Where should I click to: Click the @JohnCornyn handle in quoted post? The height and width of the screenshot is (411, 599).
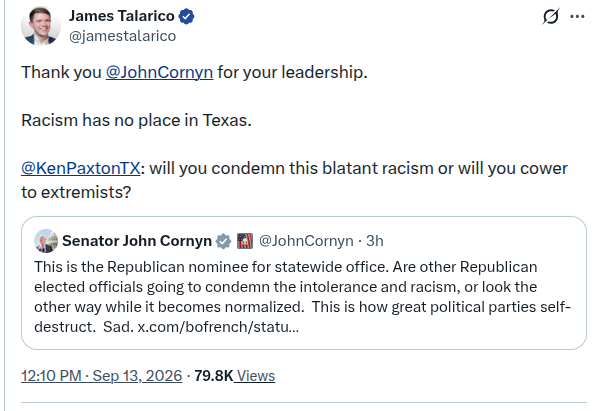coord(306,241)
